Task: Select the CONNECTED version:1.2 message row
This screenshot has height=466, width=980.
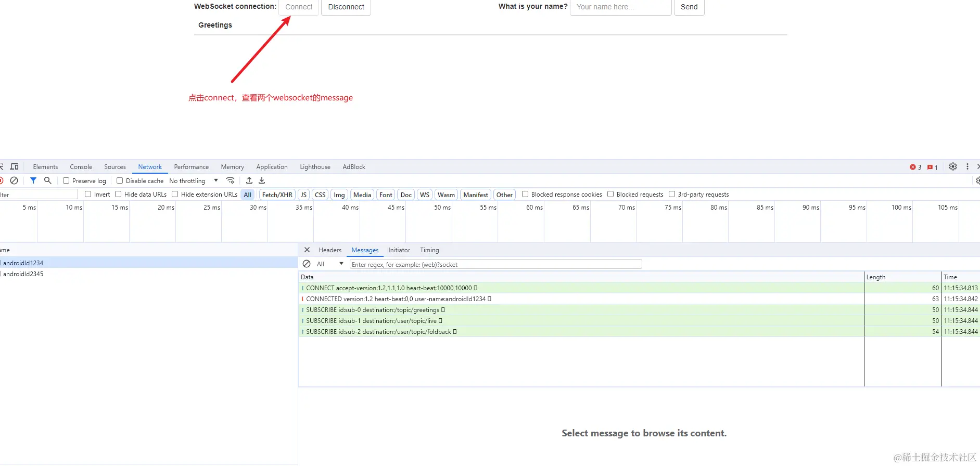Action: click(x=639, y=299)
